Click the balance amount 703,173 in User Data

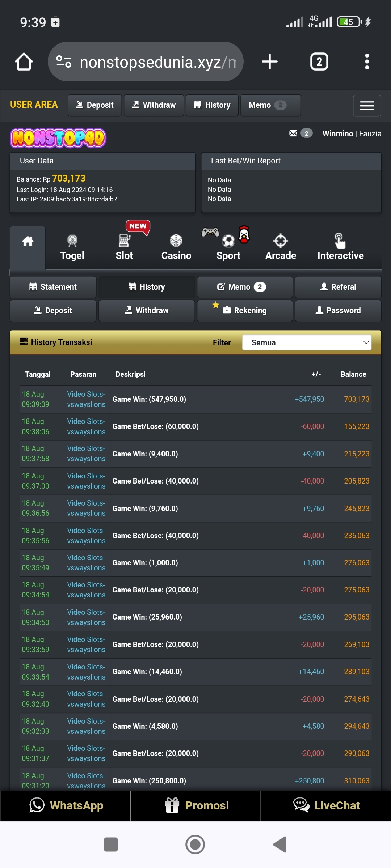pyautogui.click(x=69, y=179)
